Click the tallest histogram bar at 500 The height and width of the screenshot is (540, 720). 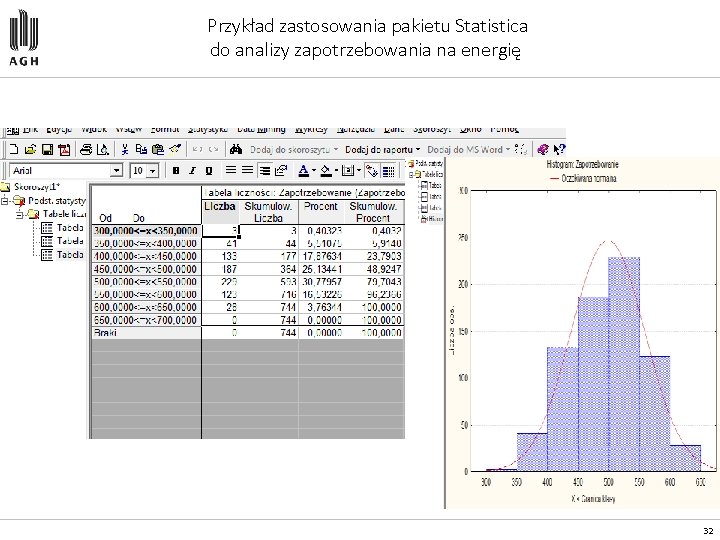coord(624,364)
